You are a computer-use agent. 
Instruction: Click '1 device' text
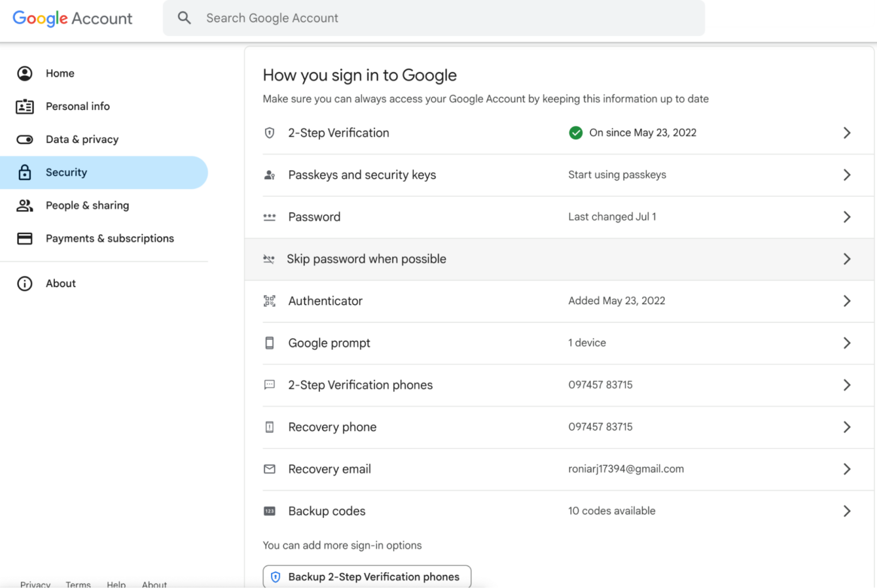pyautogui.click(x=587, y=343)
